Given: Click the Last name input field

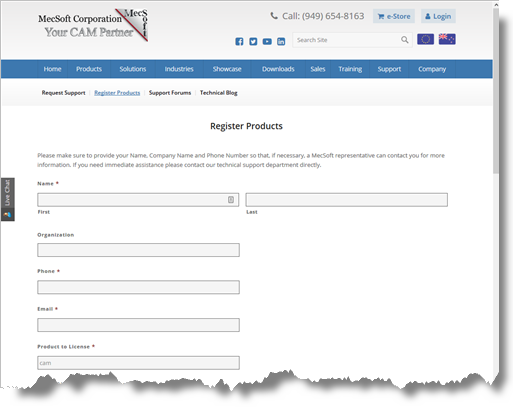Looking at the screenshot, I should [x=347, y=200].
